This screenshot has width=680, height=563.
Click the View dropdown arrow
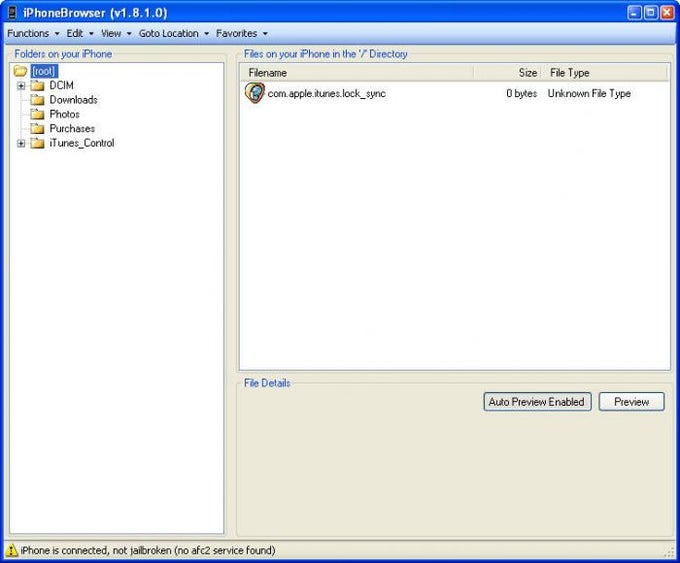tap(129, 34)
